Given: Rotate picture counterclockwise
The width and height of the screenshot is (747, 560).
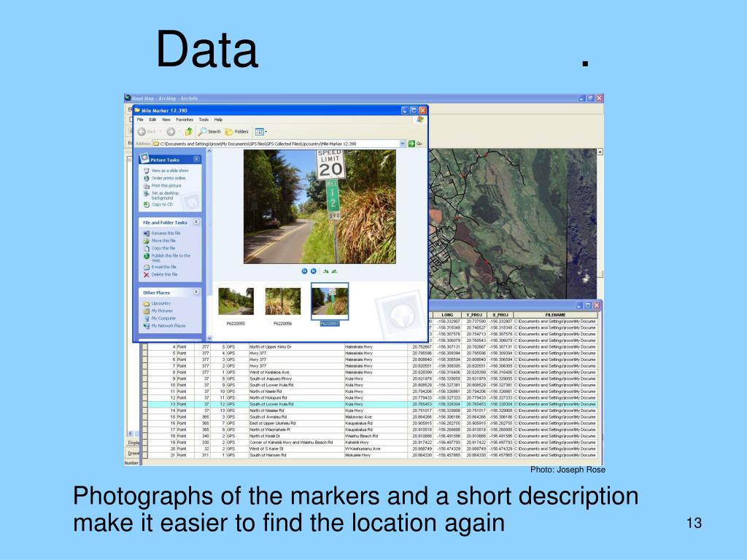Looking at the screenshot, I should (334, 271).
